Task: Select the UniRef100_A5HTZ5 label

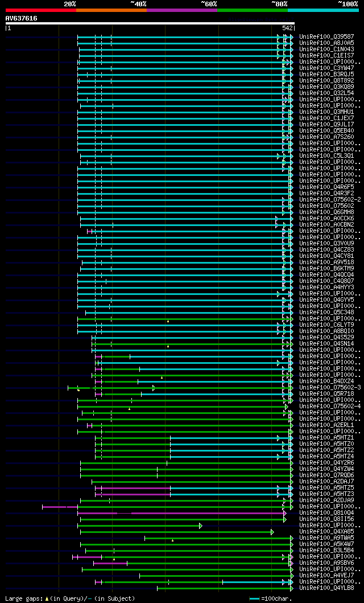Action: (x=327, y=488)
